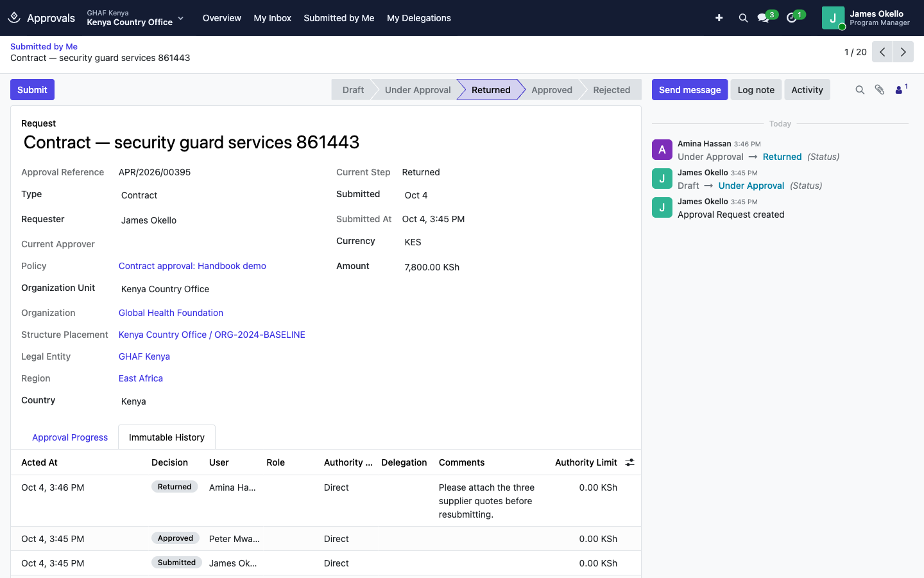Open East Africa region link
The width and height of the screenshot is (924, 578).
coord(141,378)
